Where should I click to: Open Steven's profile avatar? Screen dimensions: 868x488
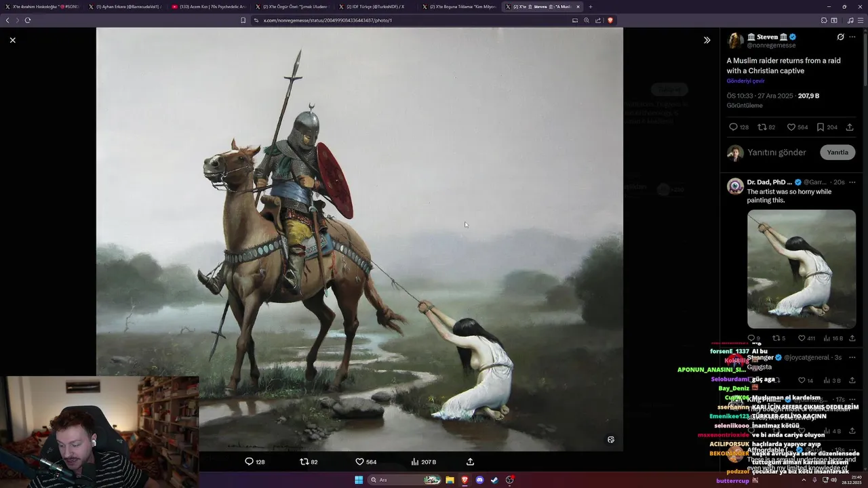coord(735,41)
